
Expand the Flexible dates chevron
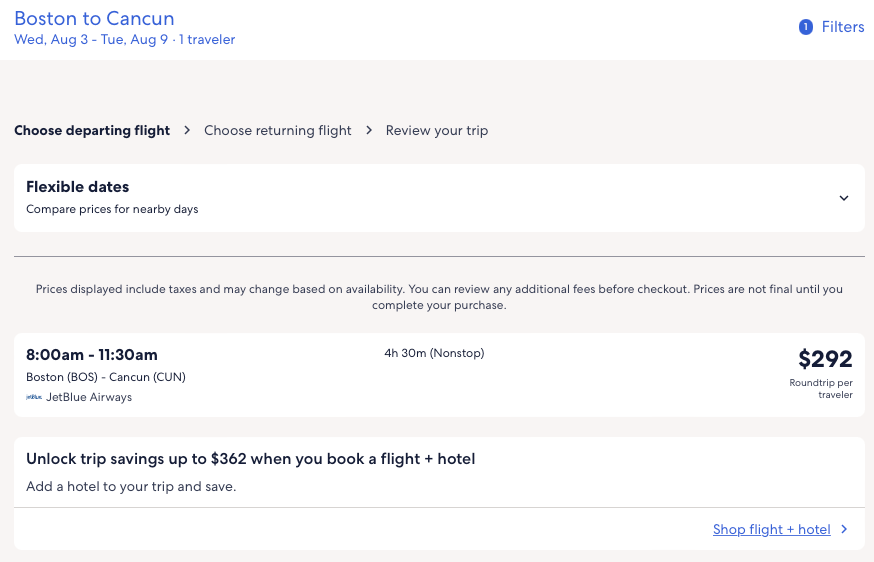844,198
